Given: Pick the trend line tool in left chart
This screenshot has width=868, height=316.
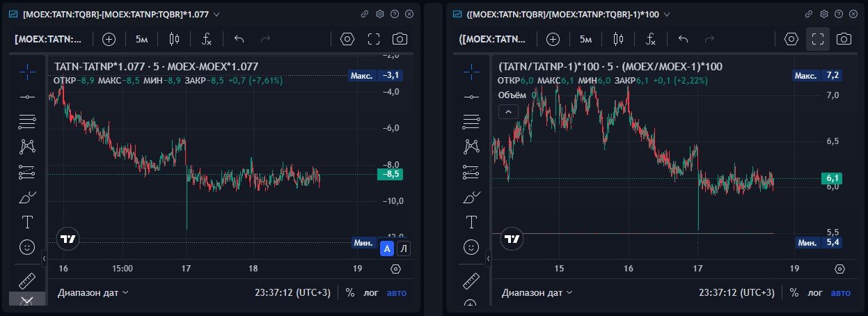Looking at the screenshot, I should 28,97.
